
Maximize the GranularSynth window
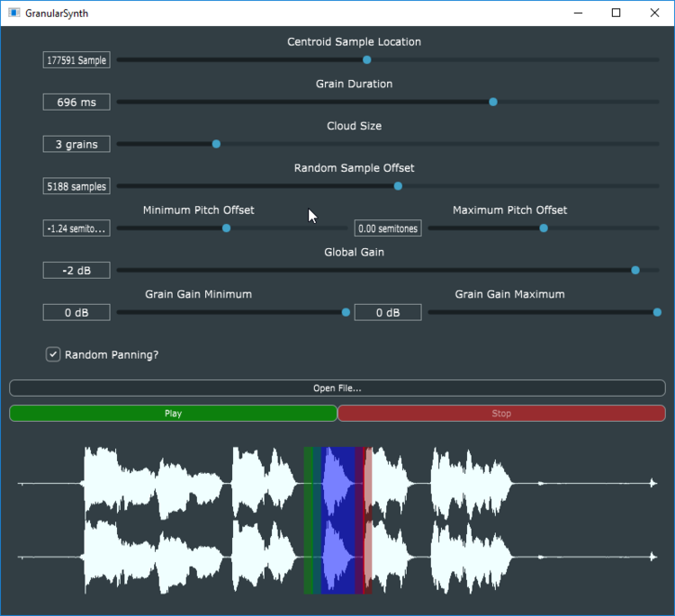(616, 13)
